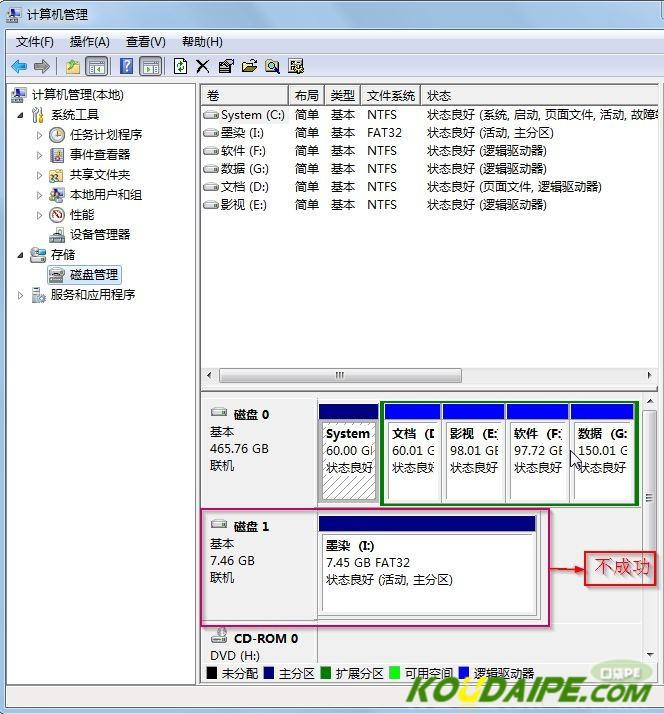Open the 操作(A) menu

[x=90, y=42]
